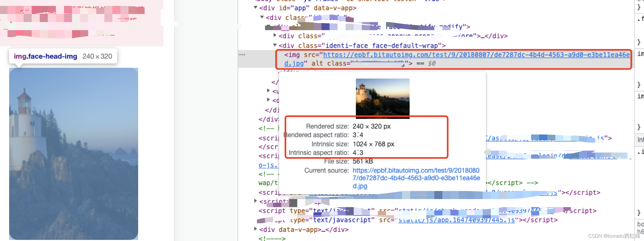The image size is (644, 241).
Task: Click the highlighted lighthouse image on page
Action: (x=74, y=154)
